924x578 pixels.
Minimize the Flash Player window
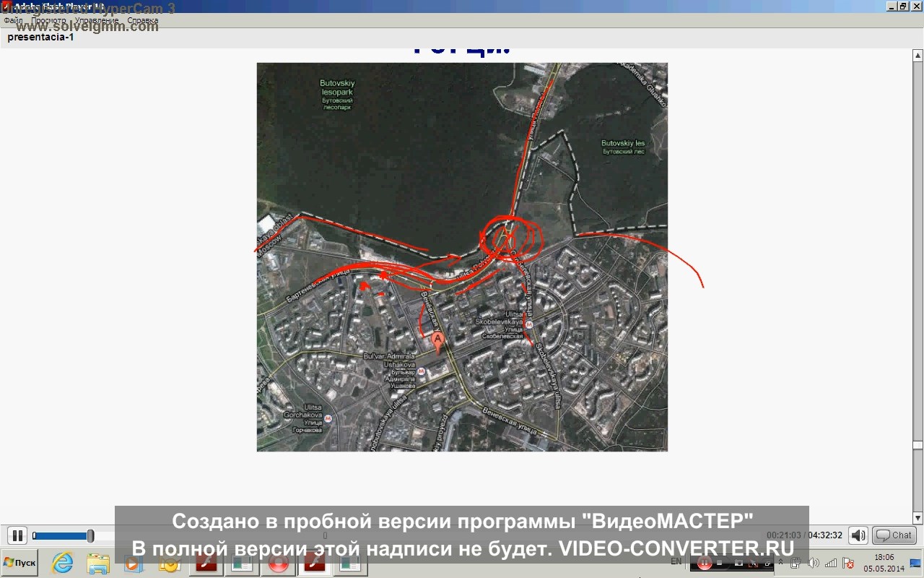tap(892, 6)
